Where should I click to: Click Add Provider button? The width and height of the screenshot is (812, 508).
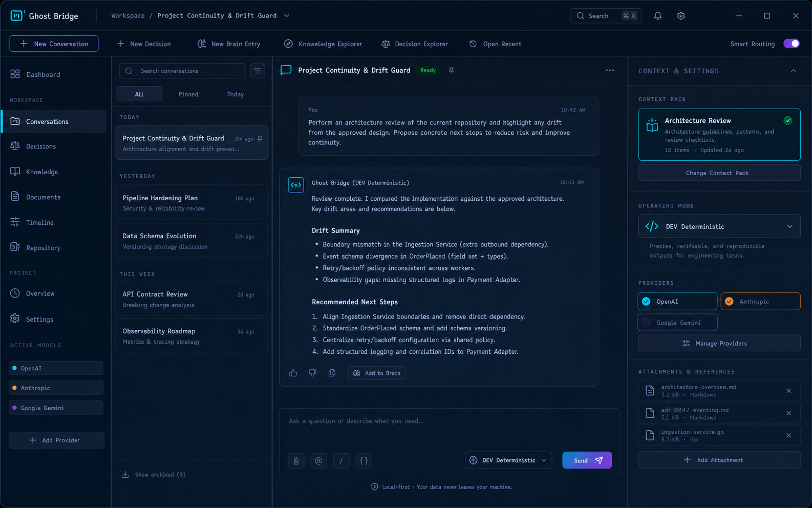56,440
